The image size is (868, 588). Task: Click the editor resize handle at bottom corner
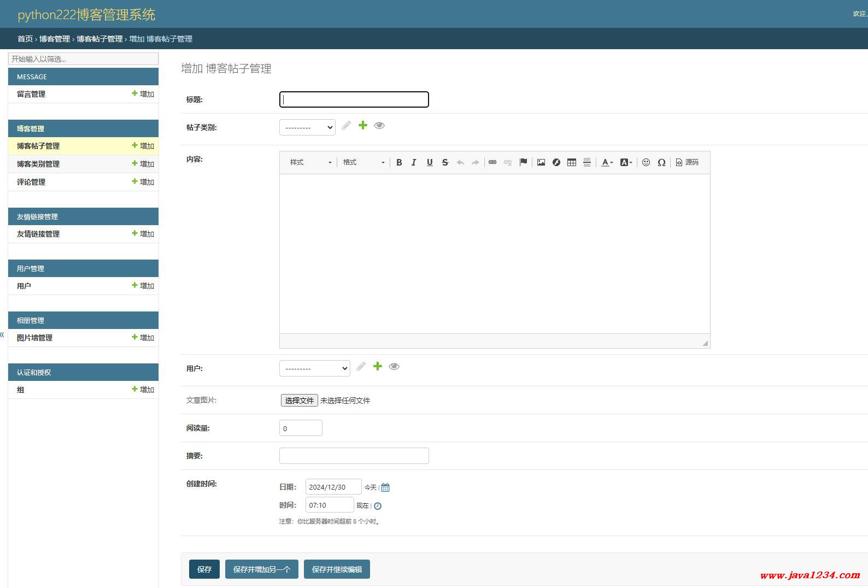705,343
